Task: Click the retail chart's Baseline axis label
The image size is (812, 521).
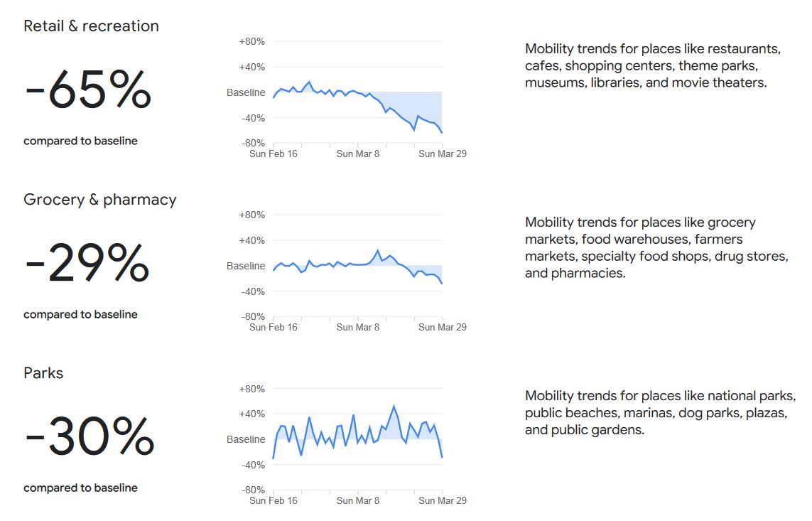Action: [246, 92]
